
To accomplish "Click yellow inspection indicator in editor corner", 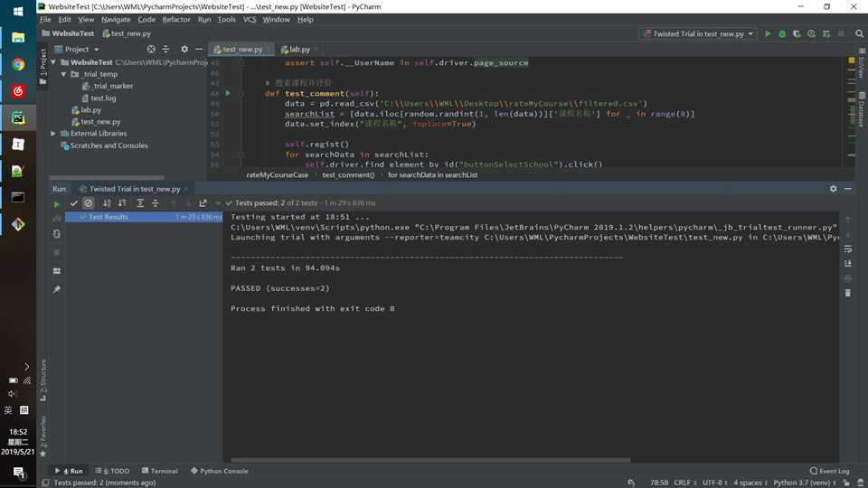I will (x=851, y=60).
